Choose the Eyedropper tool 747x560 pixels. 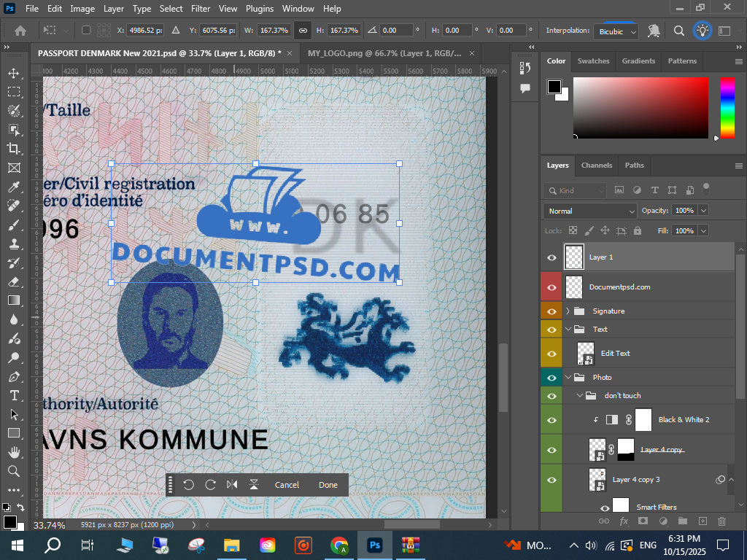click(13, 187)
